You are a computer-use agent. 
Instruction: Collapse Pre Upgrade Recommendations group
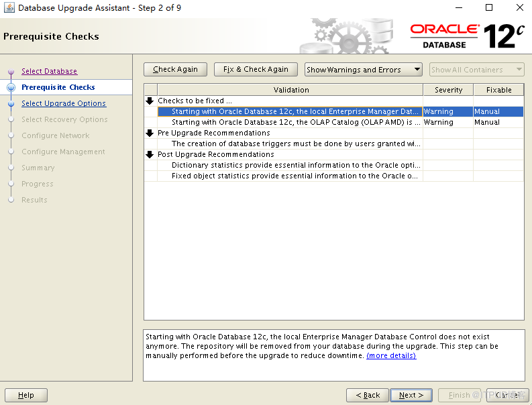150,133
